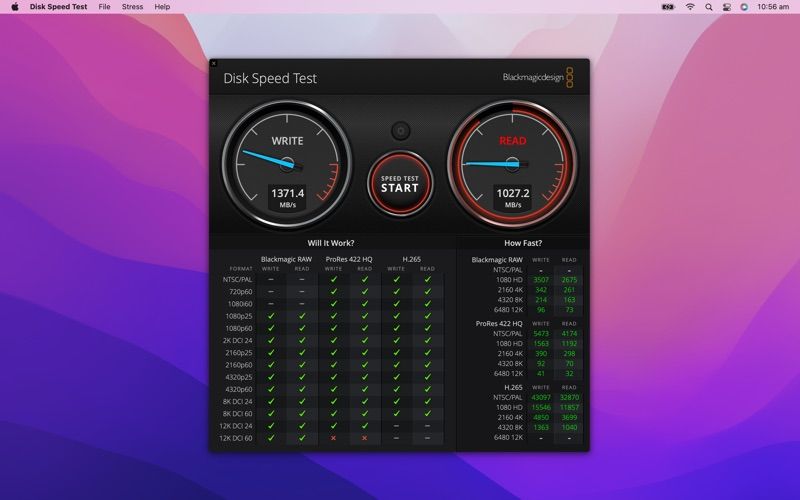This screenshot has width=800, height=500.
Task: Open the File menu
Action: click(105, 7)
